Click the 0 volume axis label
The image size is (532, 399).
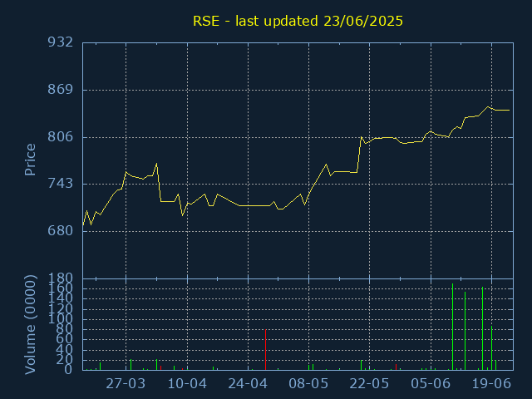pos(68,369)
